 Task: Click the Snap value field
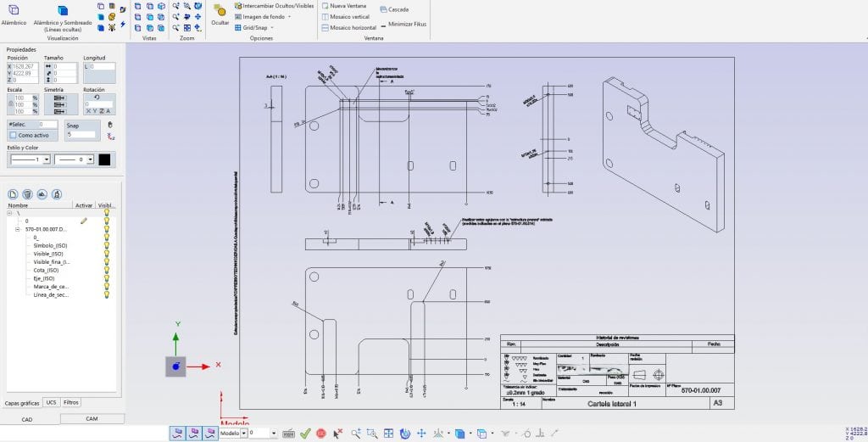click(81, 135)
